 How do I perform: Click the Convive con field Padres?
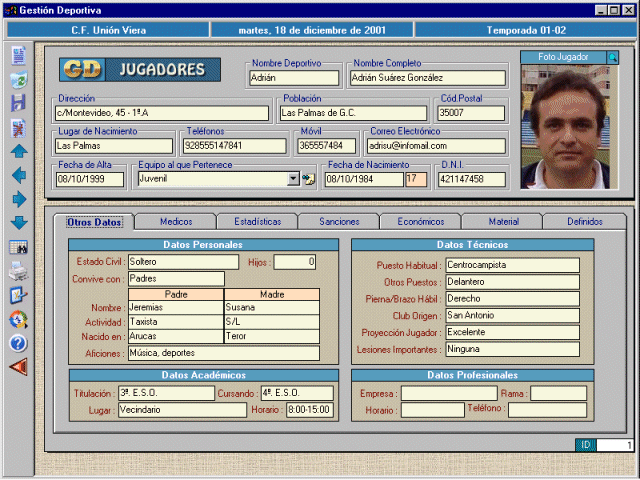(x=176, y=279)
